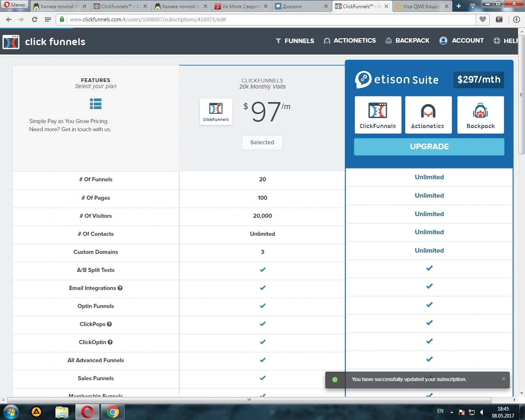525x420 pixels.
Task: Open the network icon in system tray
Action: tap(472, 412)
